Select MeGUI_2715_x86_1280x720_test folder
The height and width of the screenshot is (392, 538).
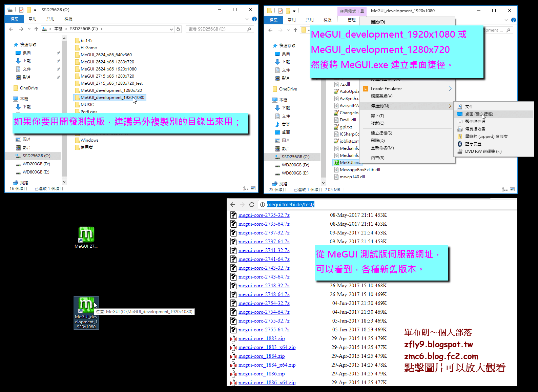click(111, 83)
